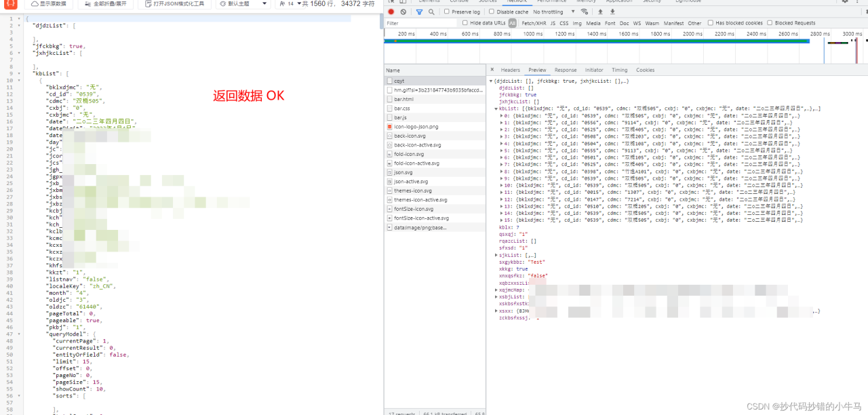Open network search magnifier

[432, 12]
